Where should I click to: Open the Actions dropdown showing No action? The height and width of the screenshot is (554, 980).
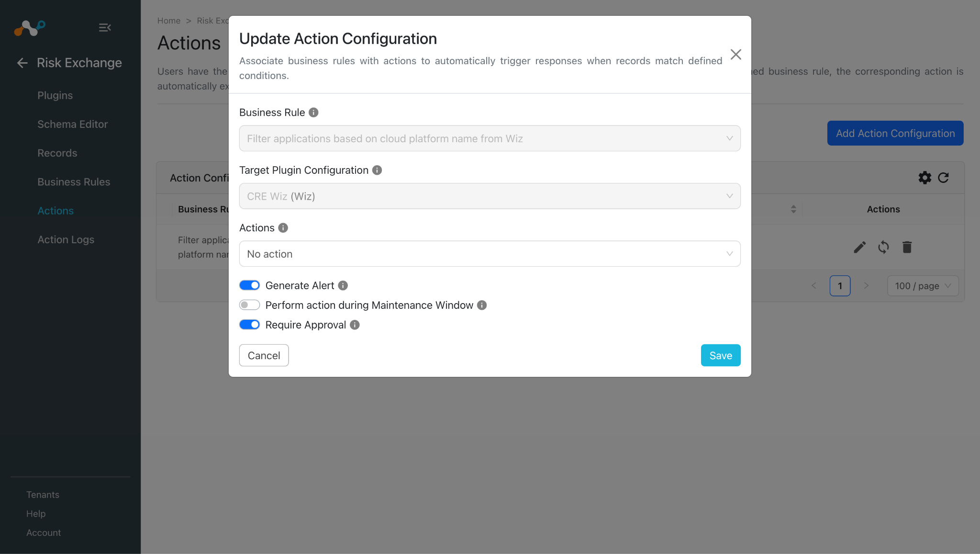click(x=490, y=254)
